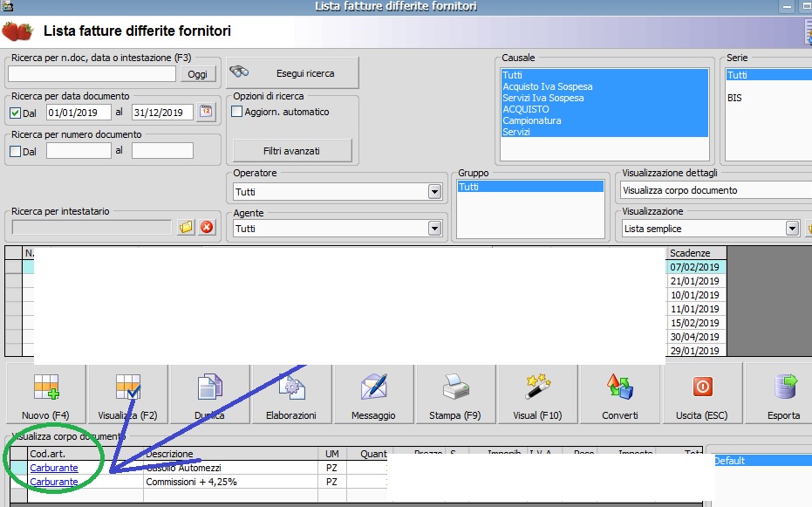Open the Elaborazioni gear document icon
812x507 pixels.
pos(291,387)
